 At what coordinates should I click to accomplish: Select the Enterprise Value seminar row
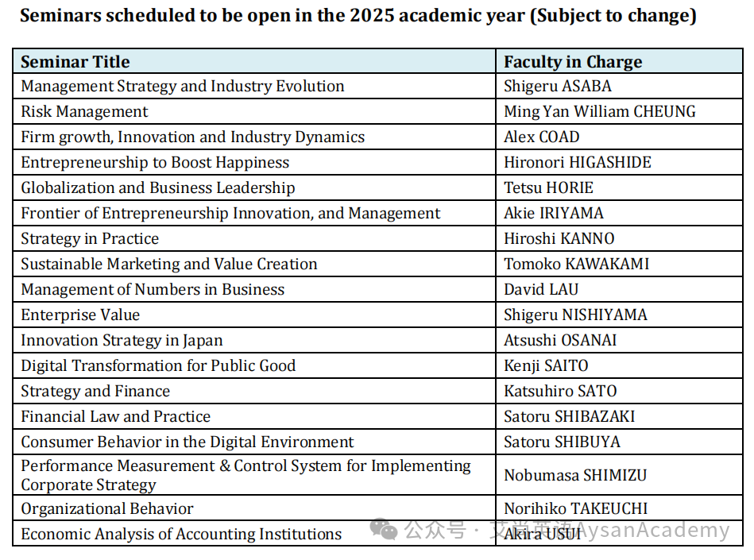tap(377, 315)
